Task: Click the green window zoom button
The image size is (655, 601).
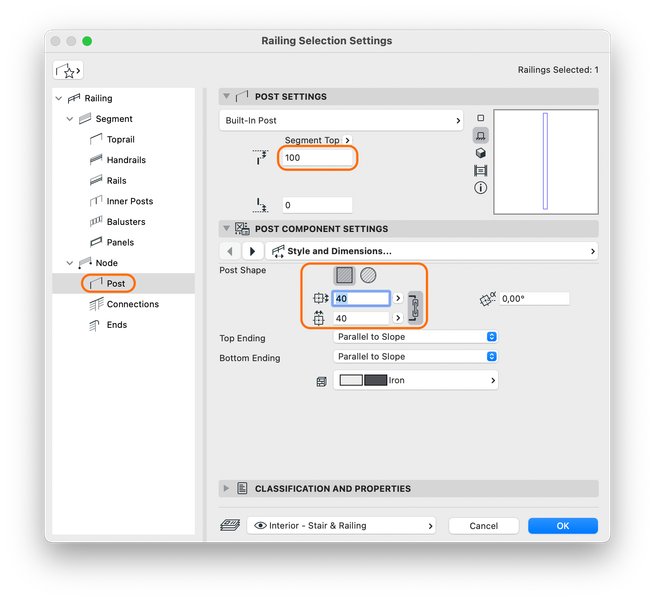Action: pyautogui.click(x=87, y=41)
